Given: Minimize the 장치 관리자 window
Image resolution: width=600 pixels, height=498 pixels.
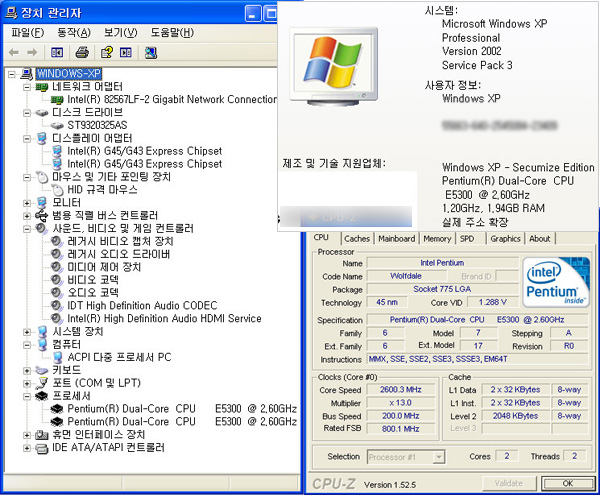Looking at the screenshot, I should click(253, 14).
